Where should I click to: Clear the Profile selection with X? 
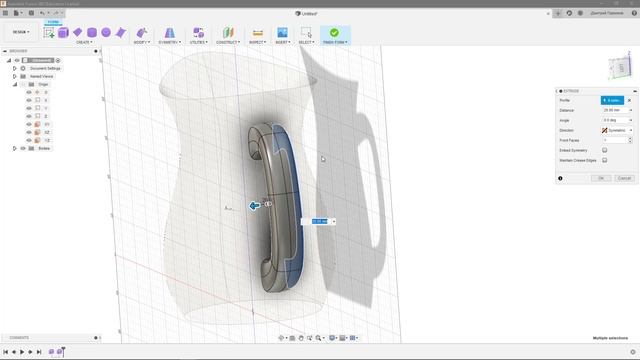click(629, 100)
